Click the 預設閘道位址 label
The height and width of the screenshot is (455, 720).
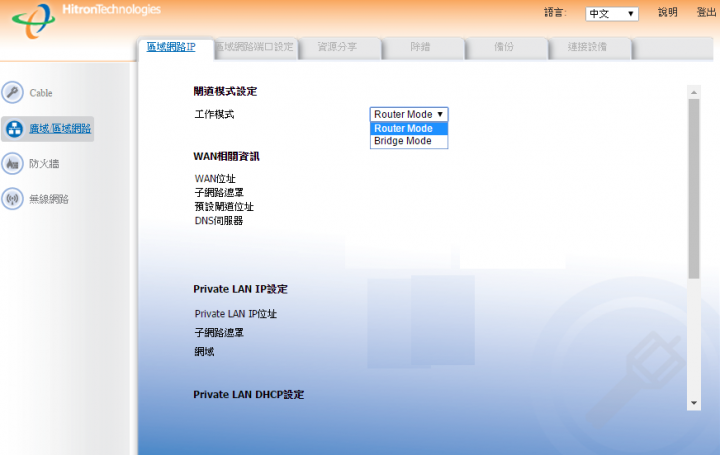point(224,207)
